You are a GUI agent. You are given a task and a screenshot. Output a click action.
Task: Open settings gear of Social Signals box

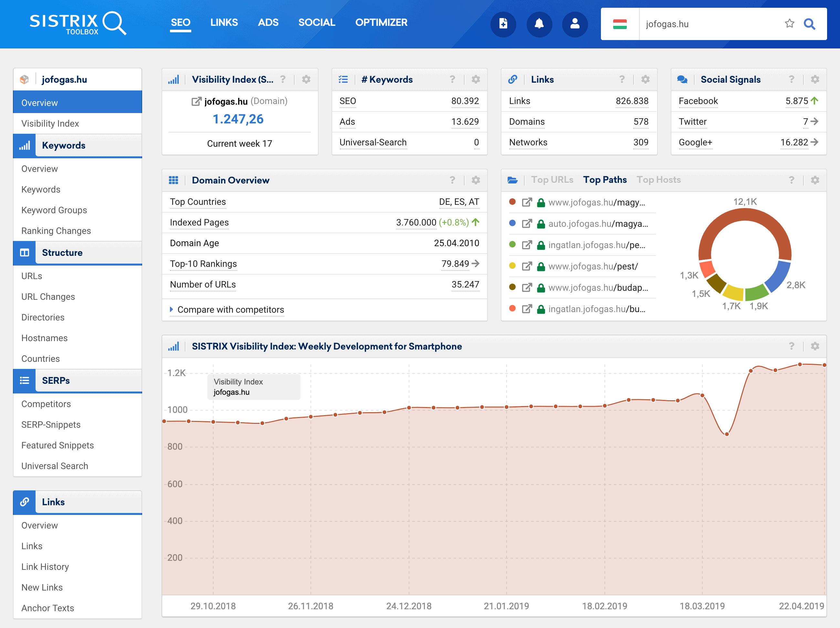coord(814,79)
